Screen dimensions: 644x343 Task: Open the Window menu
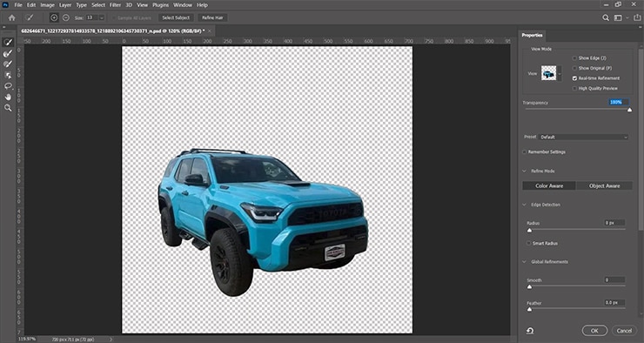tap(183, 5)
